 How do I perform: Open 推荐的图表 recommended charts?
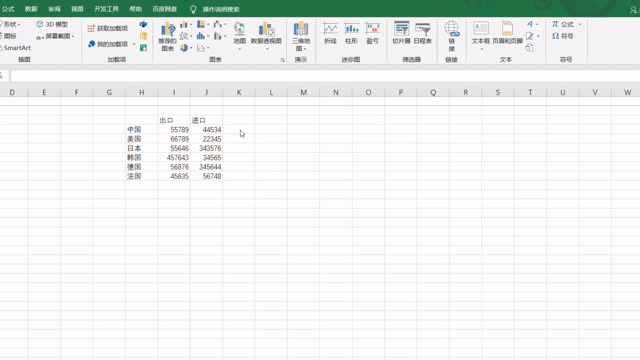point(167,37)
